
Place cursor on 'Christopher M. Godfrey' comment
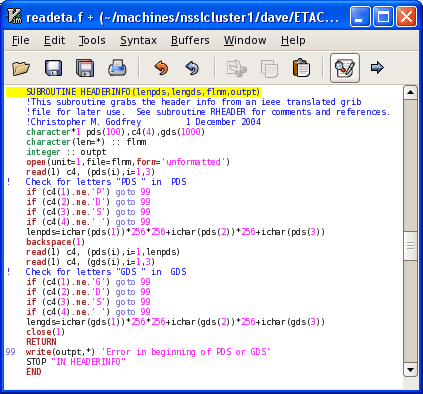(x=84, y=122)
